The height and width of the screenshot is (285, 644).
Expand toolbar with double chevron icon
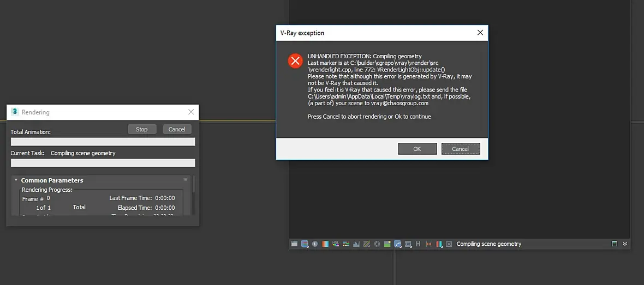coord(625,244)
